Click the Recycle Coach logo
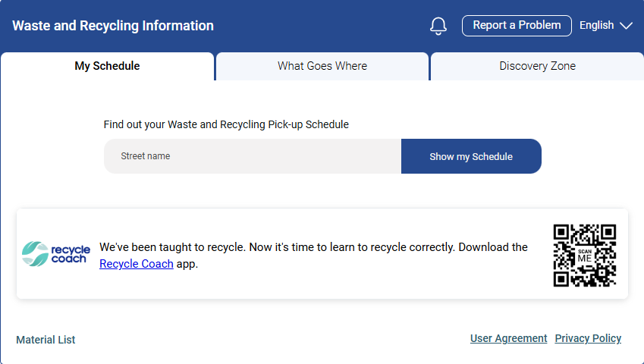 56,254
